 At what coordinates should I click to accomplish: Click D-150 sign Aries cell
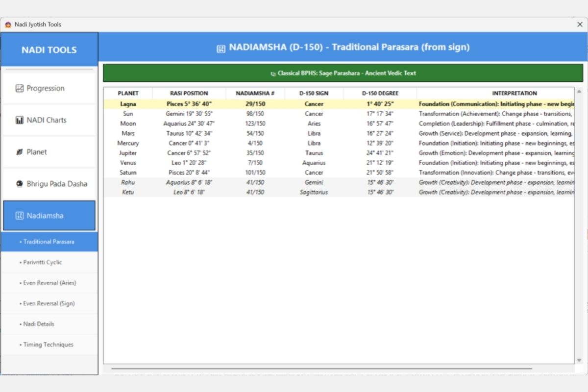pos(314,123)
